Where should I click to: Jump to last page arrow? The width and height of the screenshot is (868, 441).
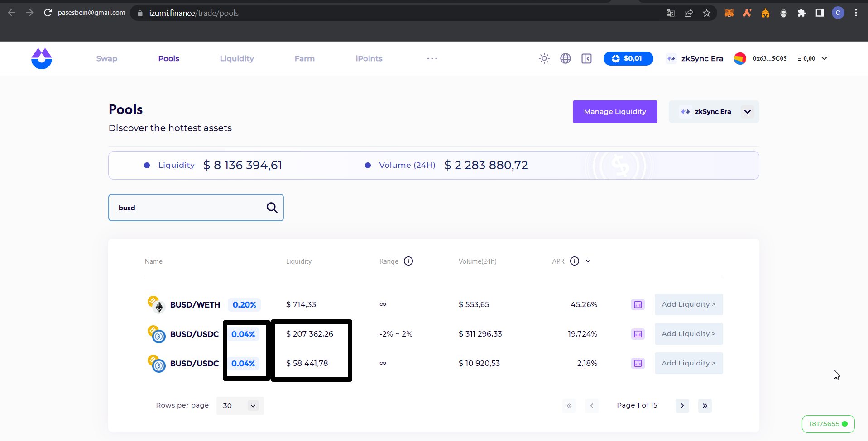pos(705,406)
